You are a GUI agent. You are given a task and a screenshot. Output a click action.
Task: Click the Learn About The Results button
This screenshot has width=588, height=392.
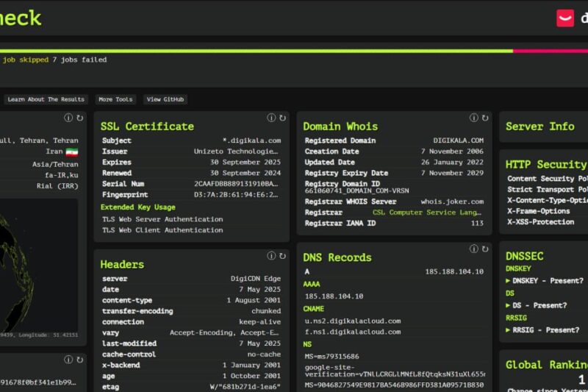pos(46,99)
